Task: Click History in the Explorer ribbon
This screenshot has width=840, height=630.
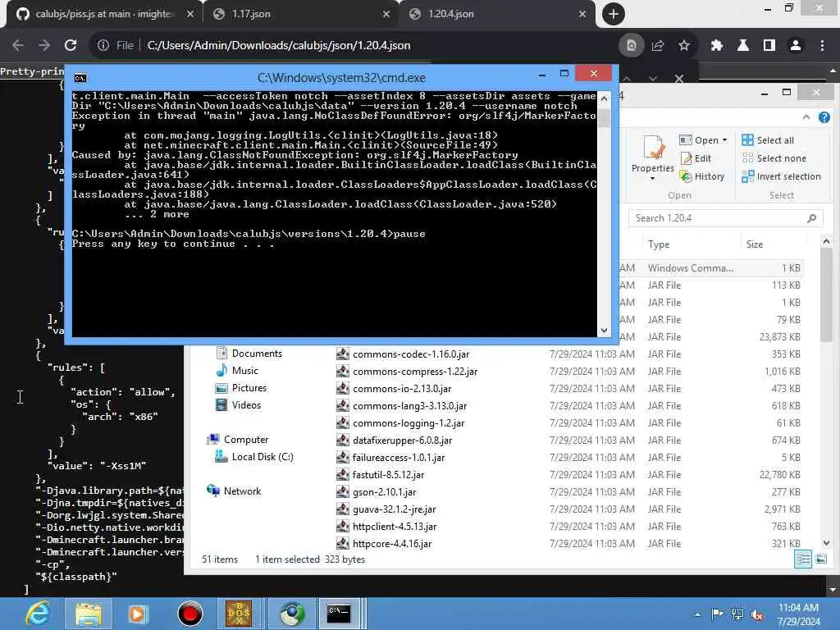Action: (702, 176)
